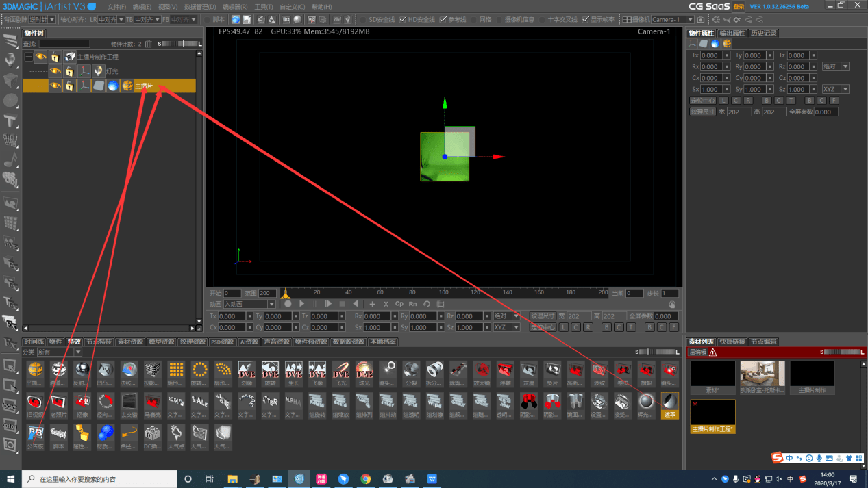This screenshot has width=868, height=488.
Task: Disable the HD安全线 checkbox
Action: tap(403, 20)
